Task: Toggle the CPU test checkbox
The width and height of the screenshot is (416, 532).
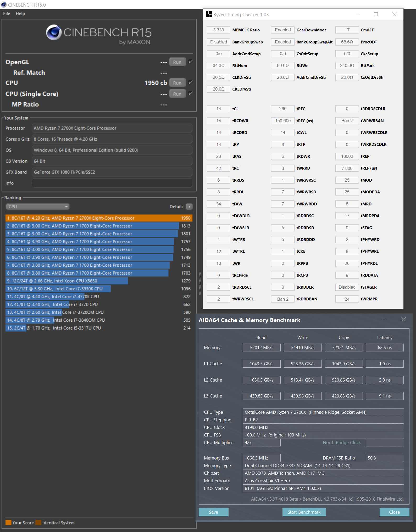Action: [191, 83]
